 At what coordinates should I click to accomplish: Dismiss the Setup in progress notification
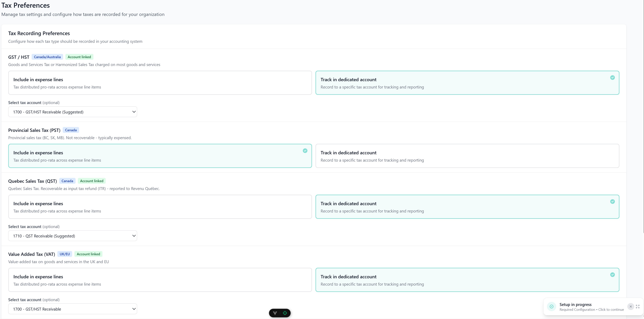631,307
